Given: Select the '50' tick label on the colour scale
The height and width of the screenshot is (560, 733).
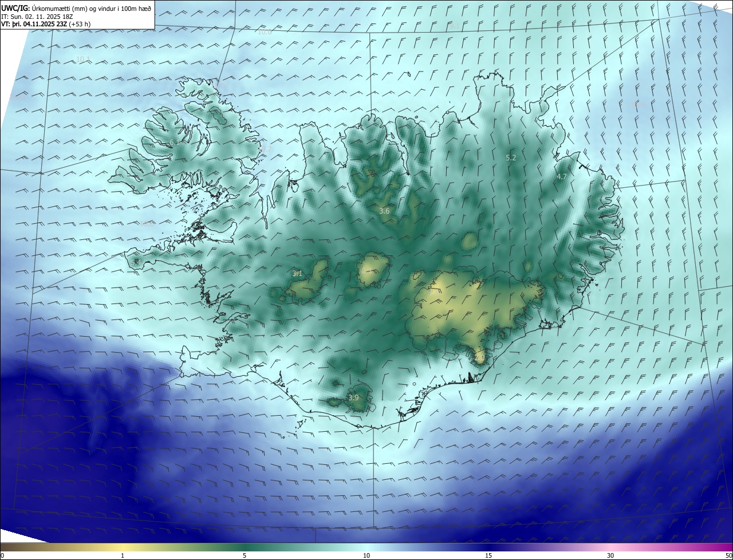Looking at the screenshot, I should pos(728,555).
